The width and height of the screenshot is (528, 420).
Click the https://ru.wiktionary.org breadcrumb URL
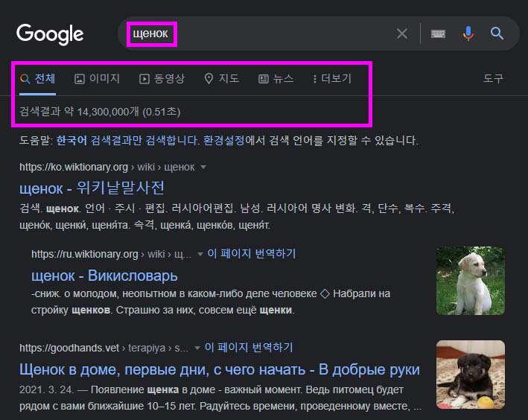click(111, 254)
